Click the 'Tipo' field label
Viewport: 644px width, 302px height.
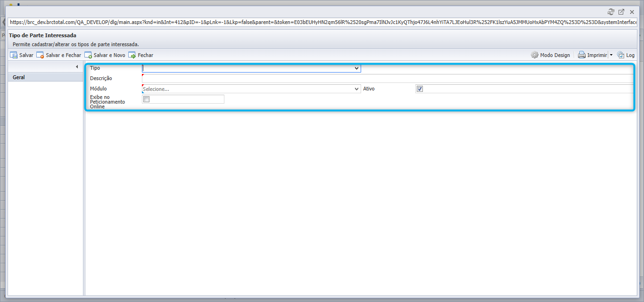95,68
